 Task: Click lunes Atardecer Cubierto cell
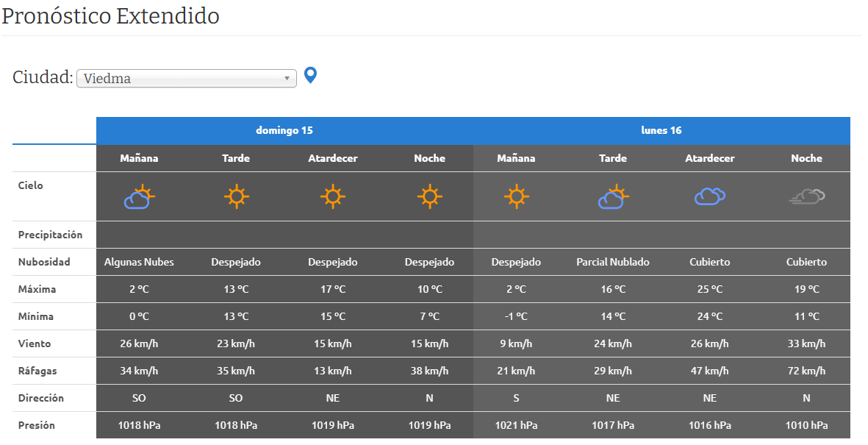coord(710,262)
